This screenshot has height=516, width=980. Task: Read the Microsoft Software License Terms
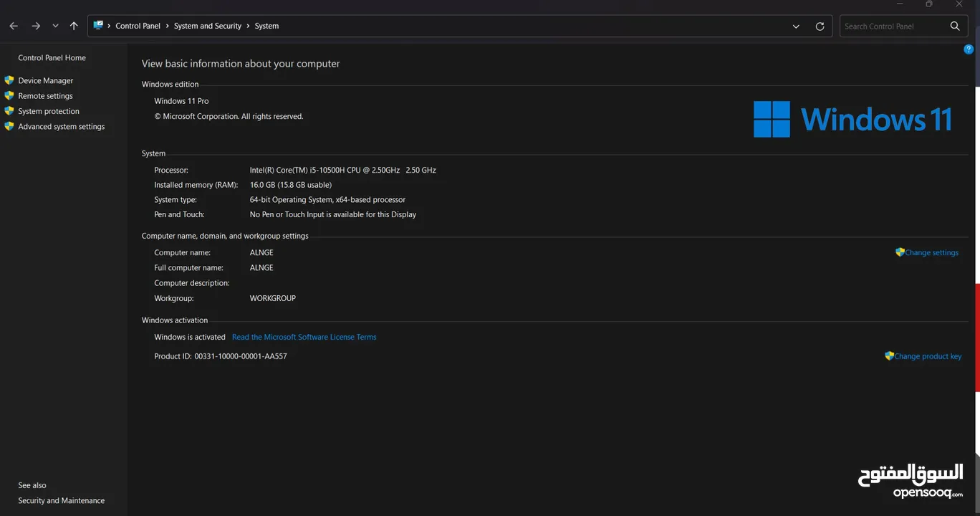tap(304, 337)
